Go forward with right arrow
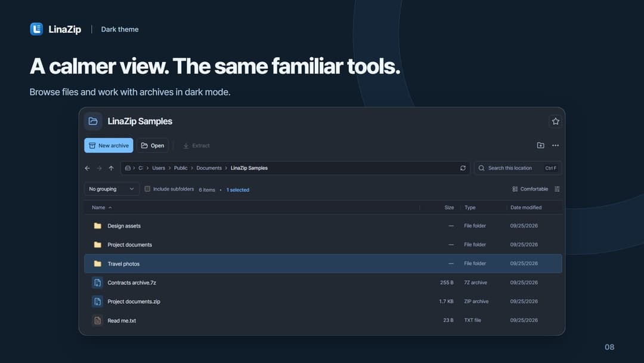The height and width of the screenshot is (363, 644). [100, 168]
